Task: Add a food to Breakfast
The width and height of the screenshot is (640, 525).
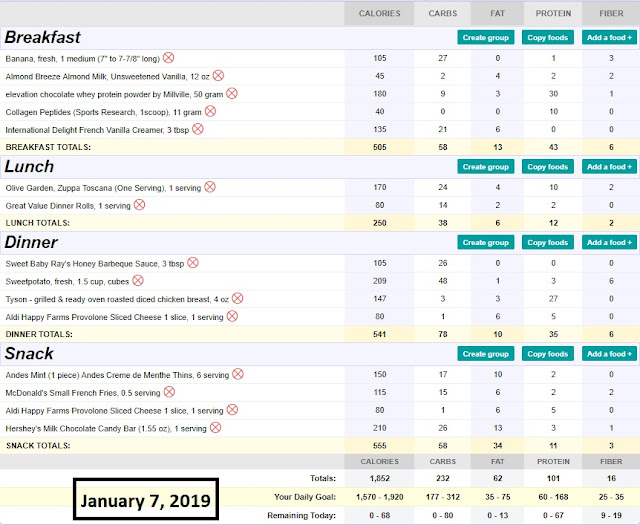Action: [609, 38]
